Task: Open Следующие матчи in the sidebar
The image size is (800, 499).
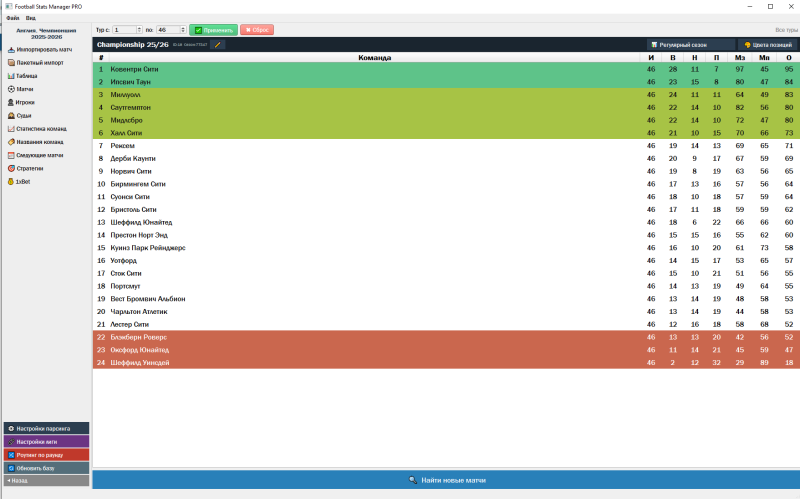Action: pyautogui.click(x=36, y=156)
